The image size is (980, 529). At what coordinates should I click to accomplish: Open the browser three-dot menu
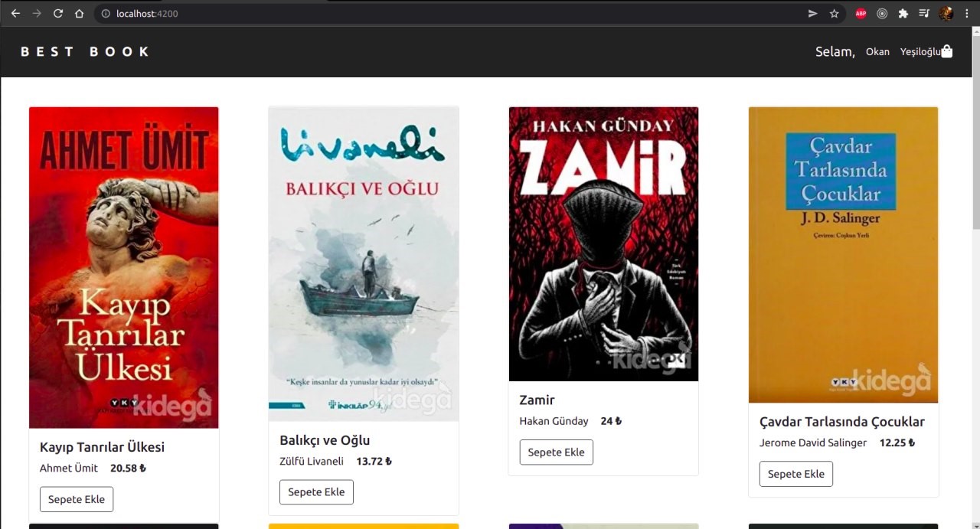967,14
